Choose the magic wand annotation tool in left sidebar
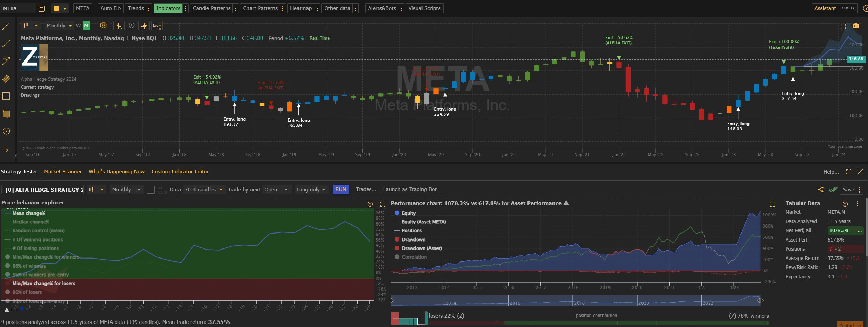This screenshot has width=868, height=327. tap(6, 61)
